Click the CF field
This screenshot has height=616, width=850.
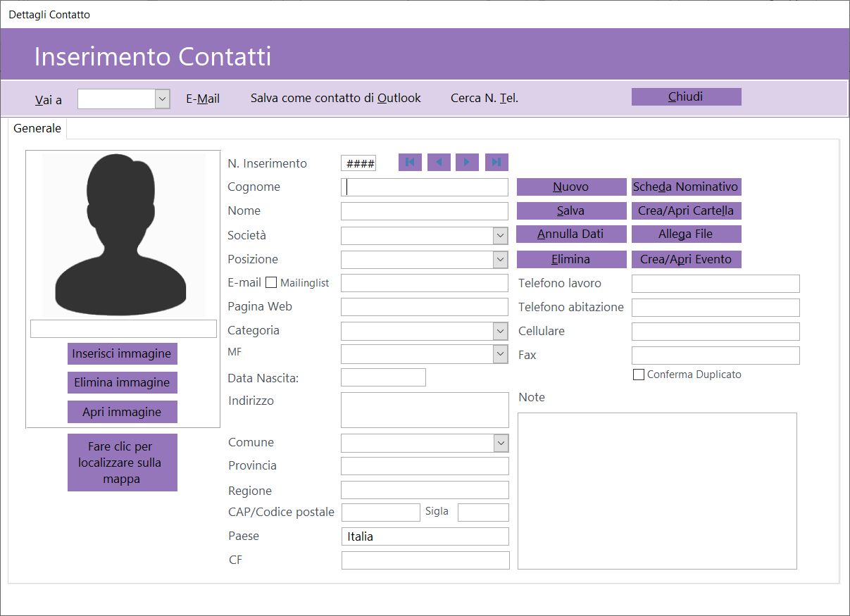click(425, 560)
